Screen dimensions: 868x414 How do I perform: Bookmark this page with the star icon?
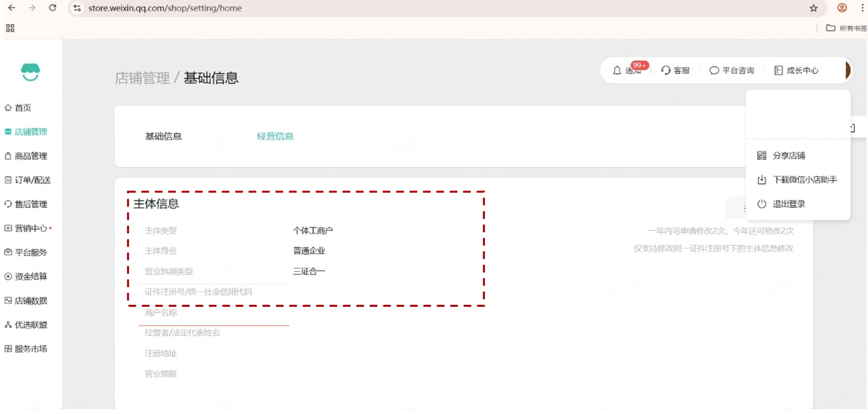pyautogui.click(x=814, y=8)
